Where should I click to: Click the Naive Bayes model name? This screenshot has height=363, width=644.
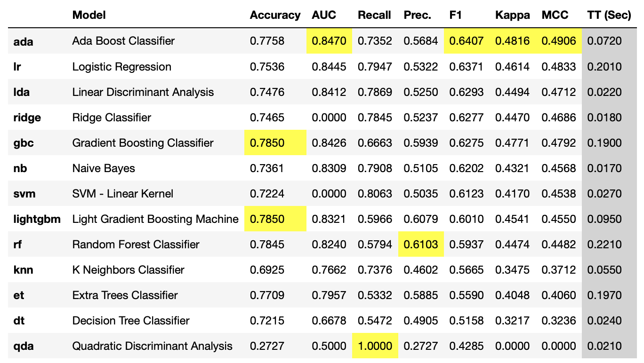click(x=104, y=168)
